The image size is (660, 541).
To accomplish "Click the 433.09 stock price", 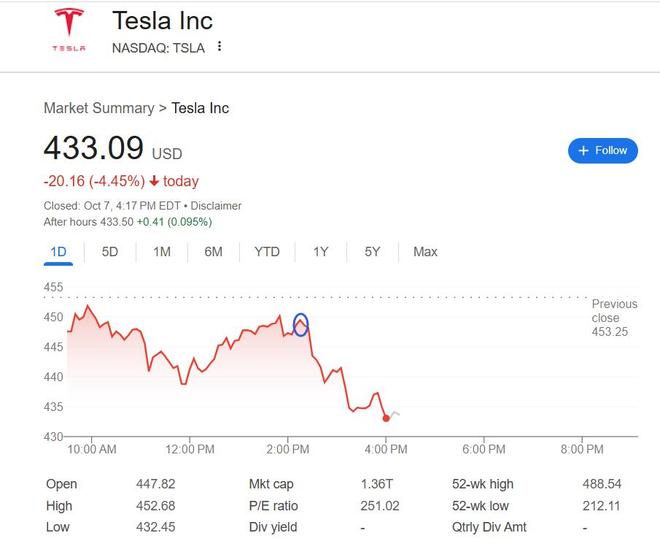I will [93, 149].
